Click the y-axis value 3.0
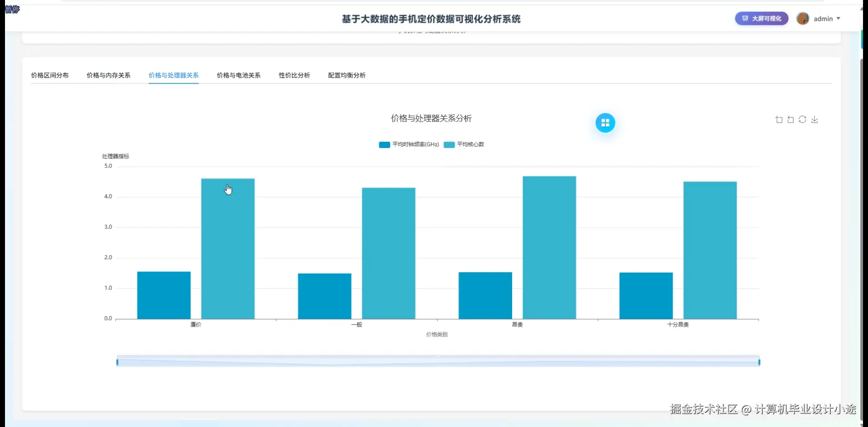Viewport: 868px width, 427px height. pyautogui.click(x=108, y=227)
